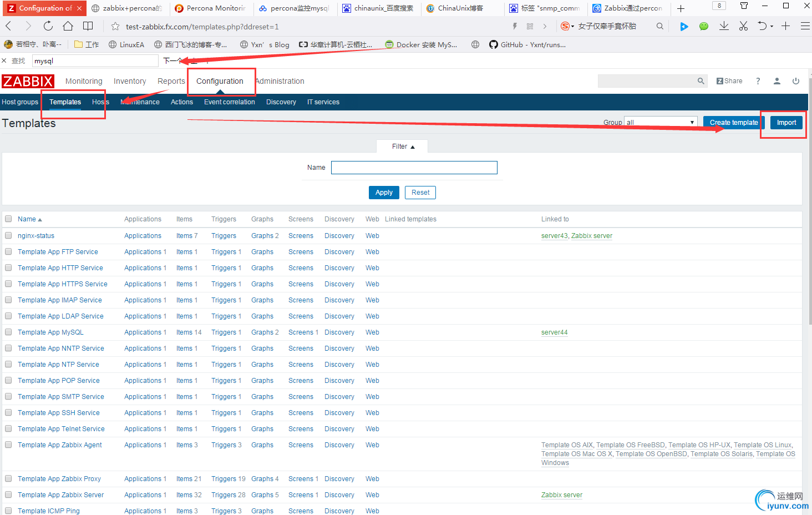The image size is (812, 515).
Task: Open the Sogou engine dropdown arrow
Action: (572, 27)
